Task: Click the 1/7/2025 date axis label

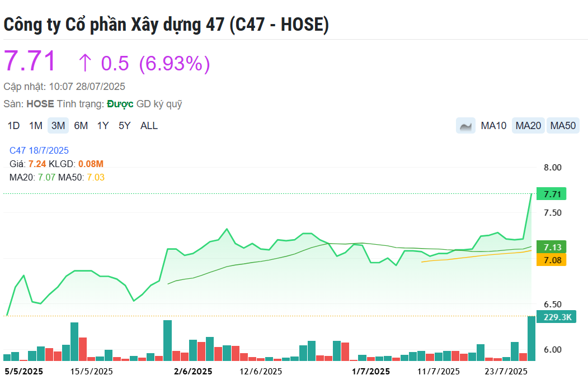Action: (371, 372)
